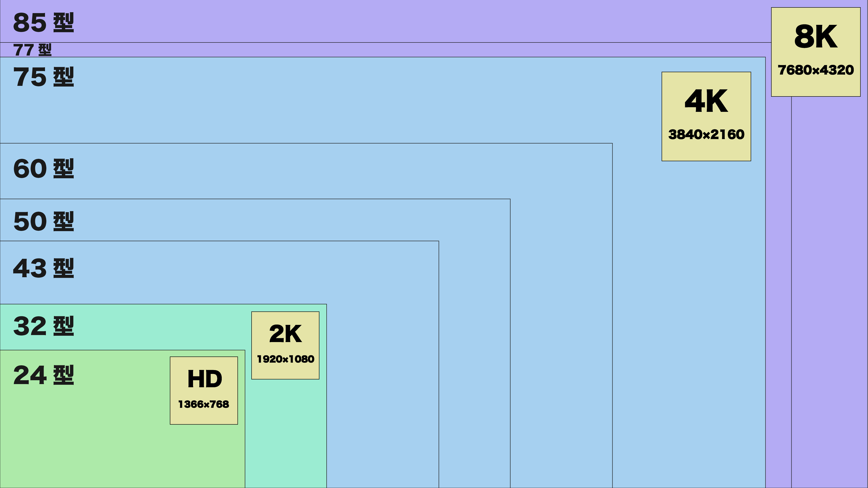
Task: Click the large 4K heading
Action: coord(706,101)
